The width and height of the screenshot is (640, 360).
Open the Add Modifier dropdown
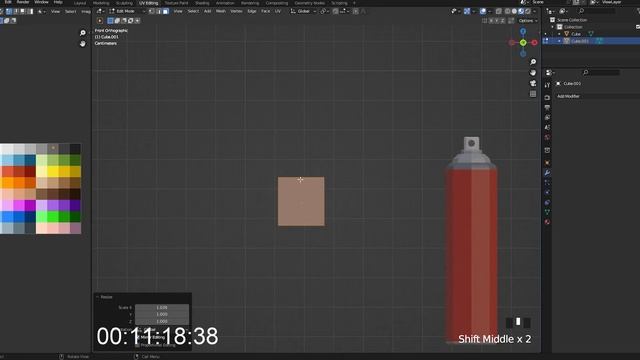(598, 96)
